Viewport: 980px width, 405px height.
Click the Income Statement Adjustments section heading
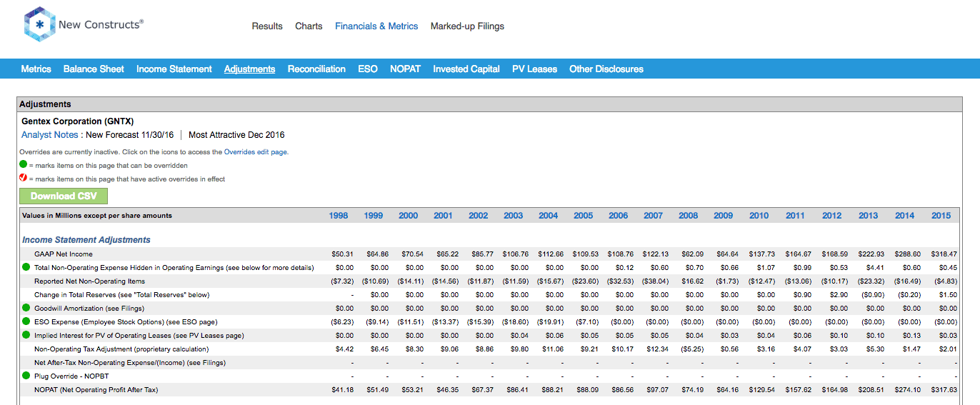pos(86,240)
